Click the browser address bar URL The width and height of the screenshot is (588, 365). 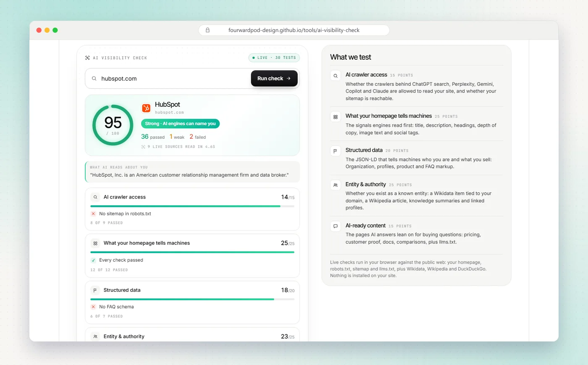click(294, 30)
